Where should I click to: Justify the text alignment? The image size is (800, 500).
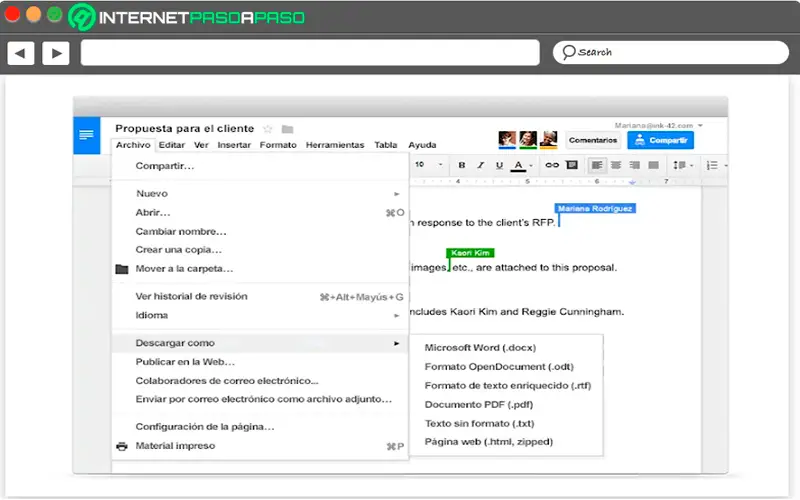(x=654, y=165)
